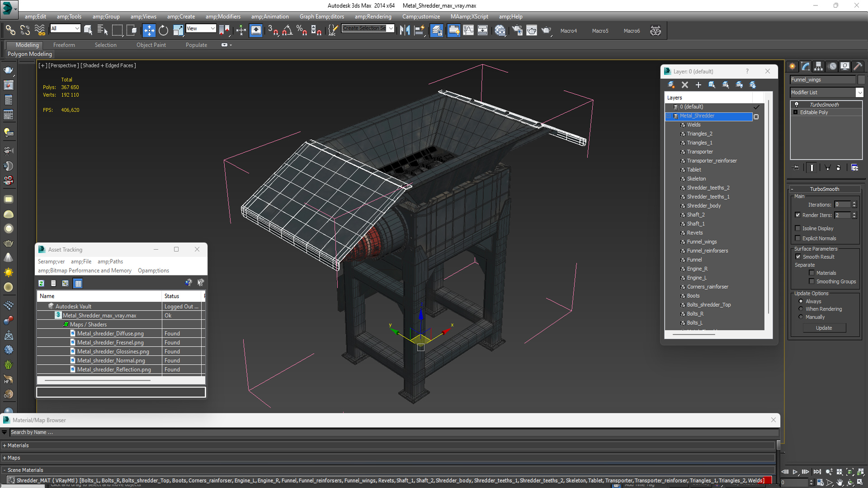Viewport: 868px width, 488px height.
Task: Click the Mirror tool icon
Action: pyautogui.click(x=405, y=30)
